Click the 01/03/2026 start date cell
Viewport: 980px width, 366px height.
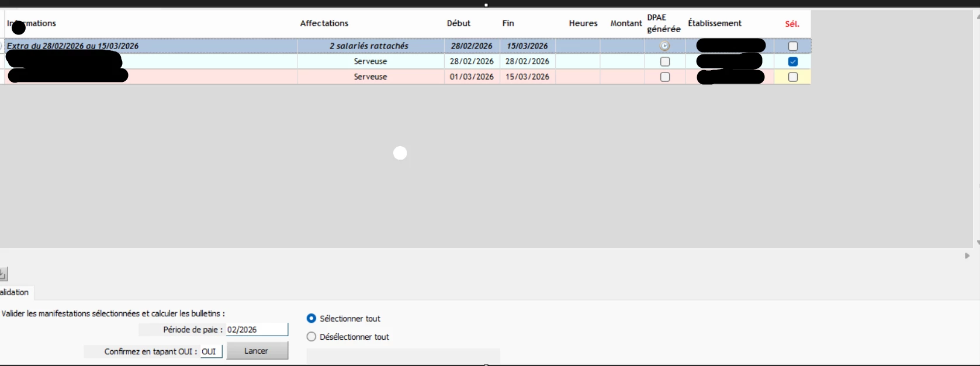[x=472, y=77]
